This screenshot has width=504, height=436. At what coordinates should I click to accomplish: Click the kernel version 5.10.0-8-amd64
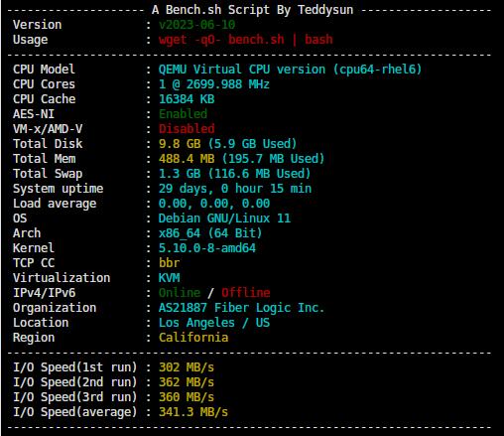(207, 248)
